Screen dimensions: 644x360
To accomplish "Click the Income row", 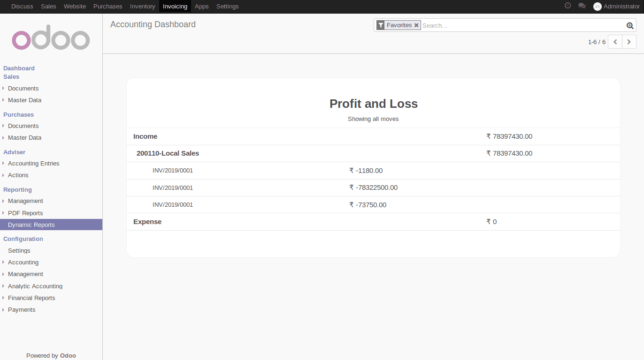I will [x=373, y=136].
